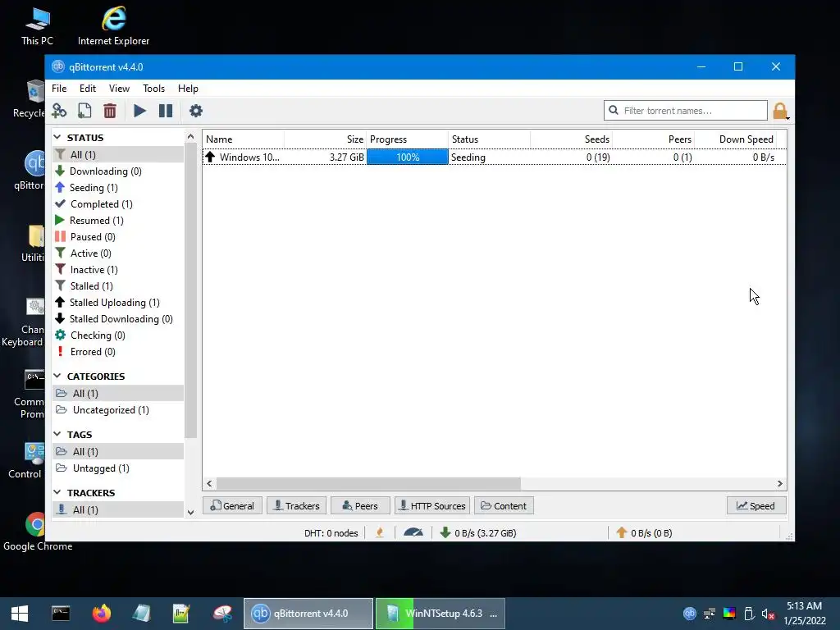The width and height of the screenshot is (840, 630).
Task: Pause torrents with the pause toolbar icon
Action: pos(166,111)
